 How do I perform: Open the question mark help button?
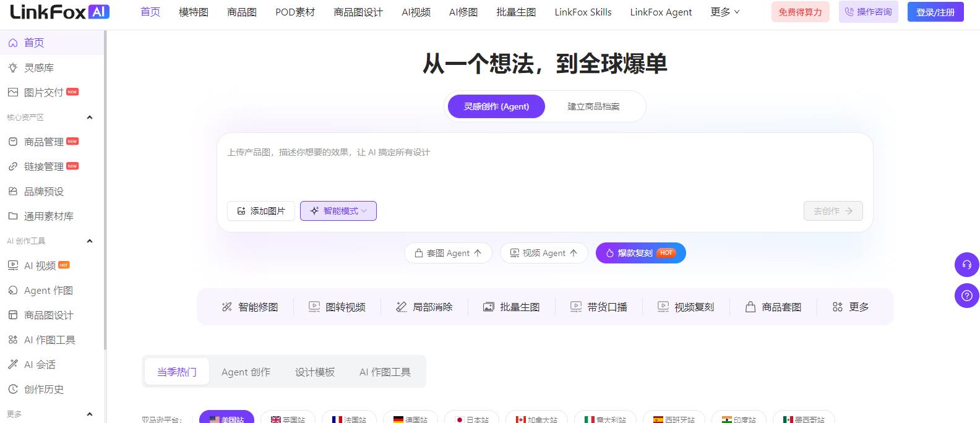(x=966, y=295)
